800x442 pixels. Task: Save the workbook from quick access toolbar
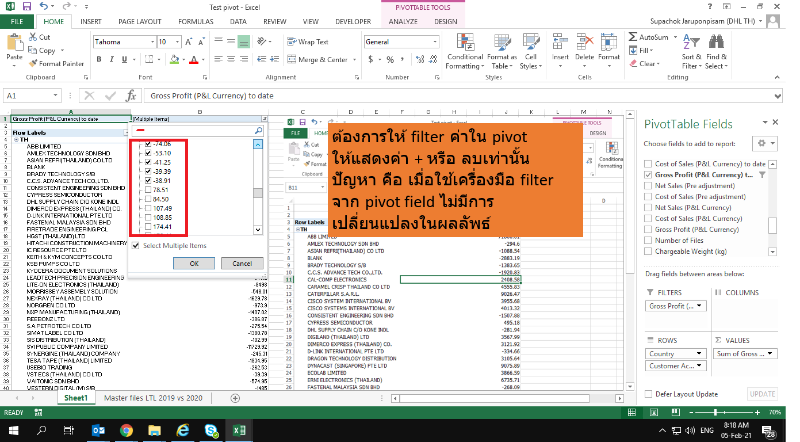pyautogui.click(x=24, y=6)
